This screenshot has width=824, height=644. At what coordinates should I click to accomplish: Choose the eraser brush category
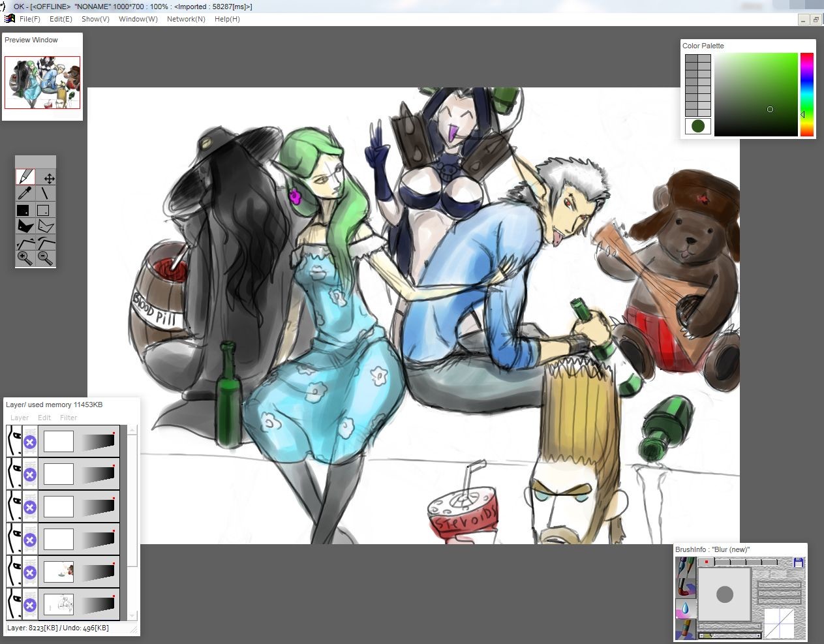pos(686,629)
